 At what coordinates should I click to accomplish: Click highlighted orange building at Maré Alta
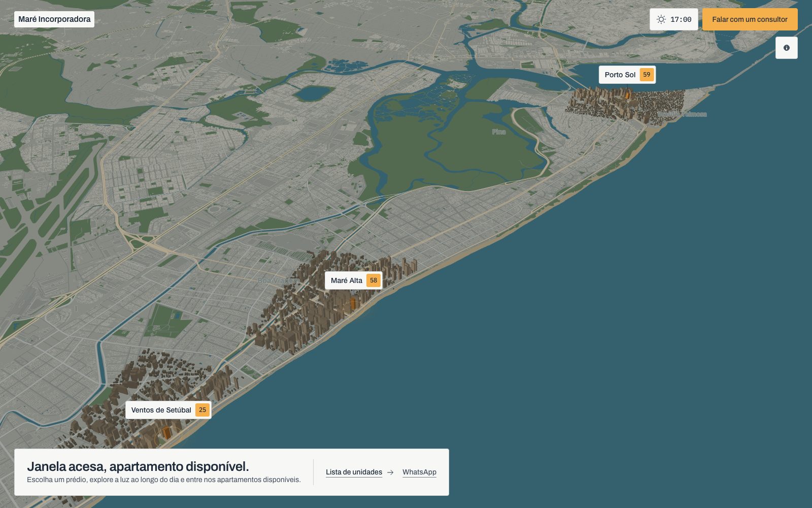tap(353, 304)
